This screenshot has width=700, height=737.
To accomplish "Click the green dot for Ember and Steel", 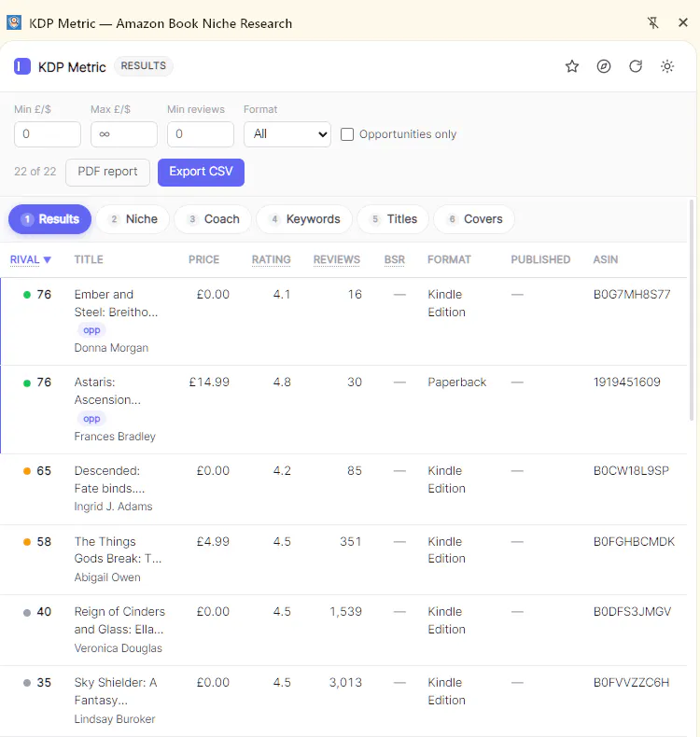I will [x=27, y=295].
